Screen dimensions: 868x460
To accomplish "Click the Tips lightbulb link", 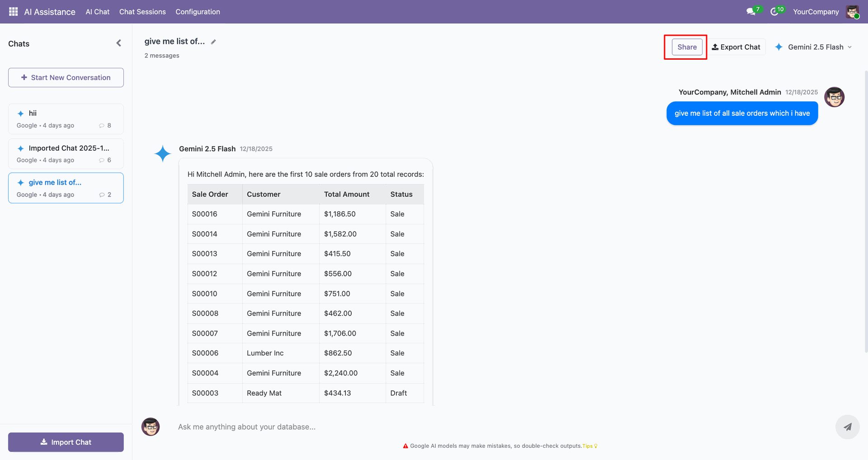I will tap(590, 446).
